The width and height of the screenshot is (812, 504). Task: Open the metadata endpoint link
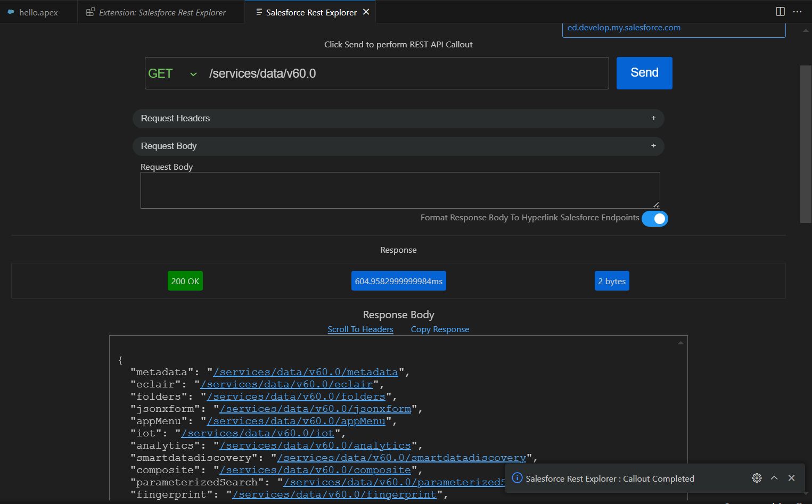click(306, 372)
